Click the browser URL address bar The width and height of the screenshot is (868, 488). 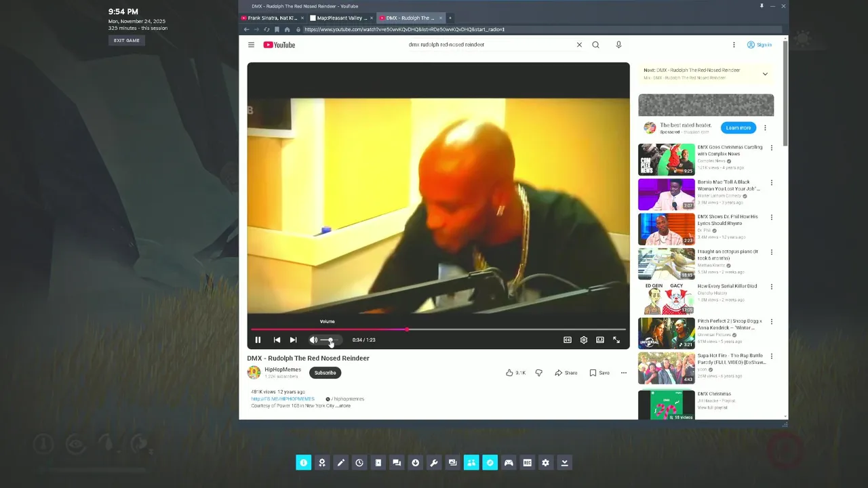tap(539, 30)
